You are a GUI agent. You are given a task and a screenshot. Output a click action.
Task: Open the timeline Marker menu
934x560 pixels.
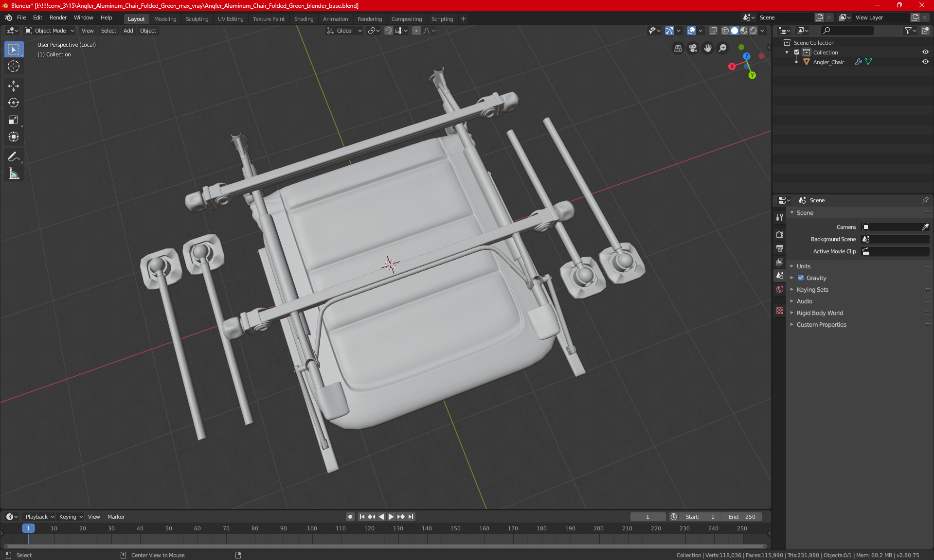click(116, 517)
